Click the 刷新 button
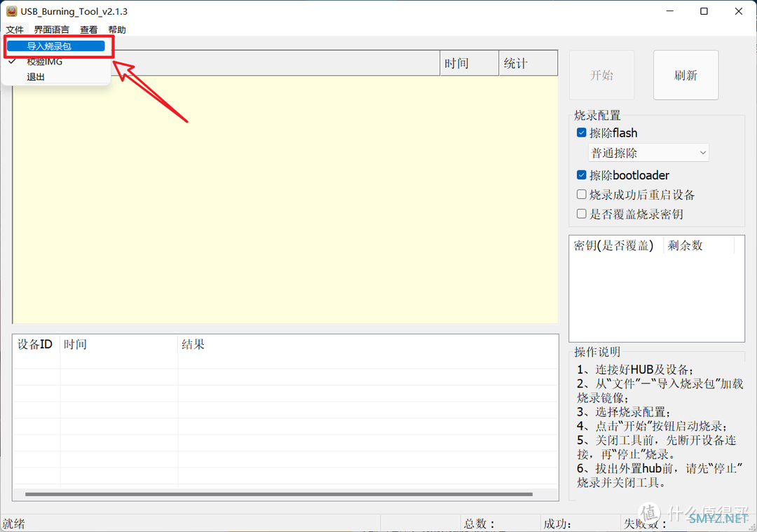Viewport: 757px width, 532px height. [x=686, y=75]
